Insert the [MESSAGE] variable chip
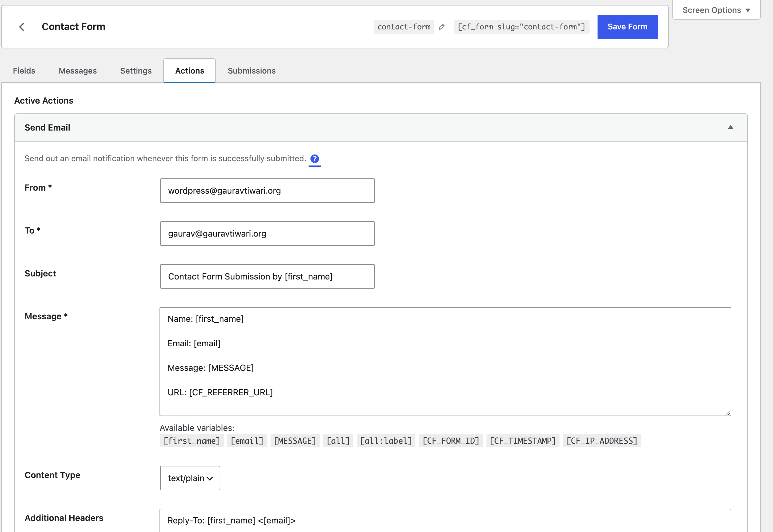The image size is (773, 532). 294,440
